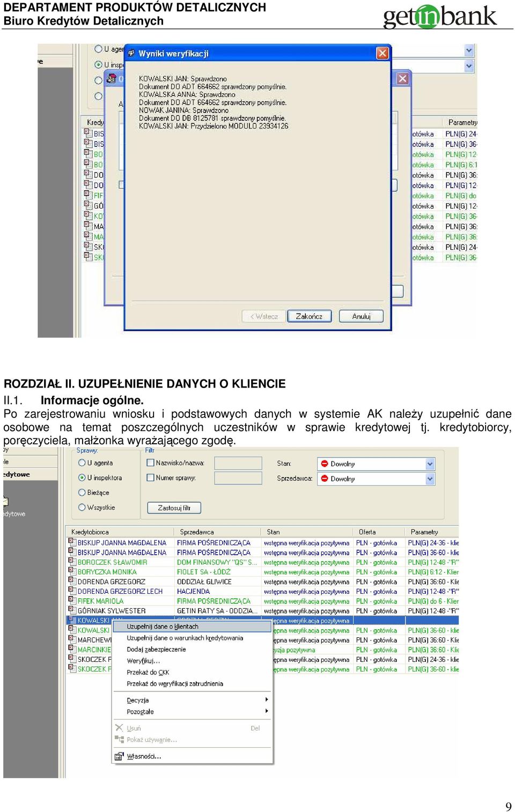Click the line NOWAK JANINA: Sprawdzono
Screen dimensions: 515x812
point(183,110)
